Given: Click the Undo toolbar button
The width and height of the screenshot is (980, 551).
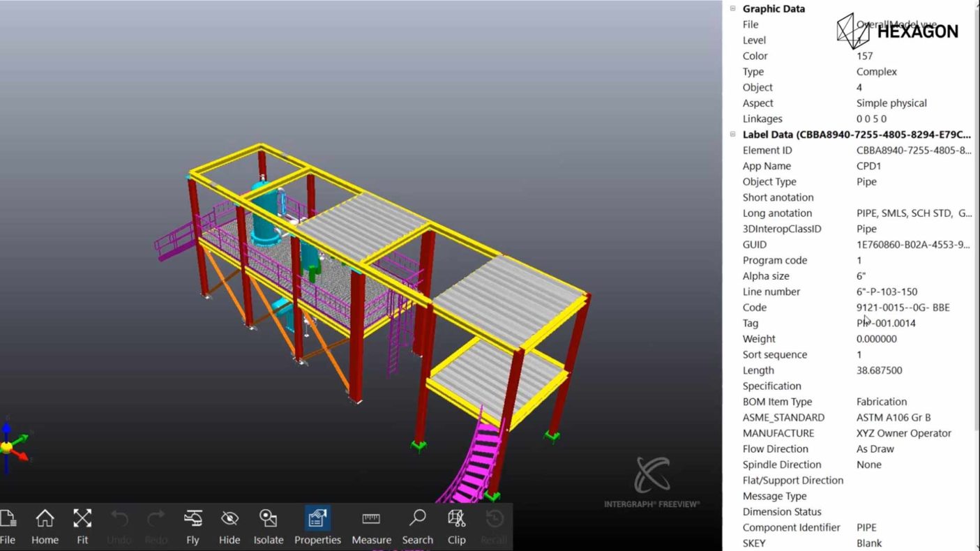Looking at the screenshot, I should [x=119, y=520].
